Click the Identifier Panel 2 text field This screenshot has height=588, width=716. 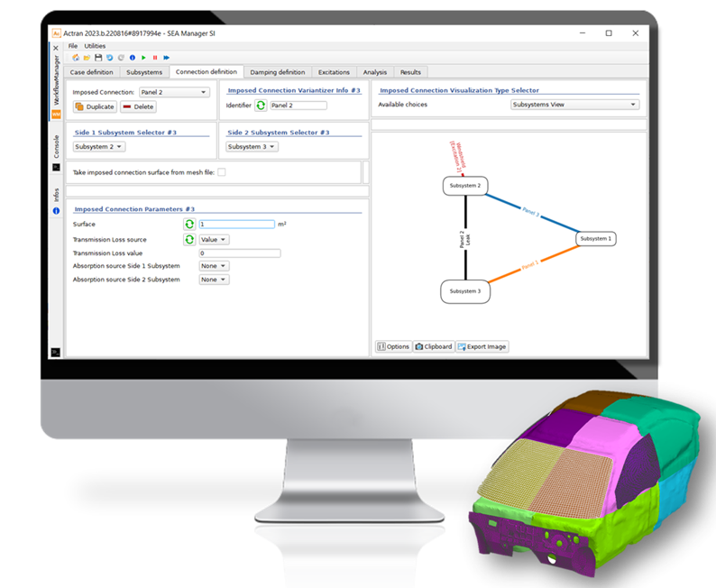click(x=298, y=106)
